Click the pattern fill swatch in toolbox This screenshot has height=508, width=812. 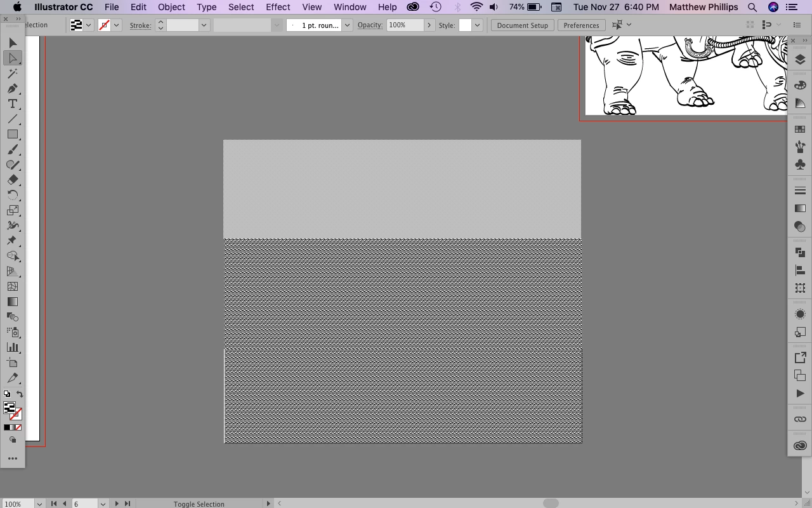[9, 408]
